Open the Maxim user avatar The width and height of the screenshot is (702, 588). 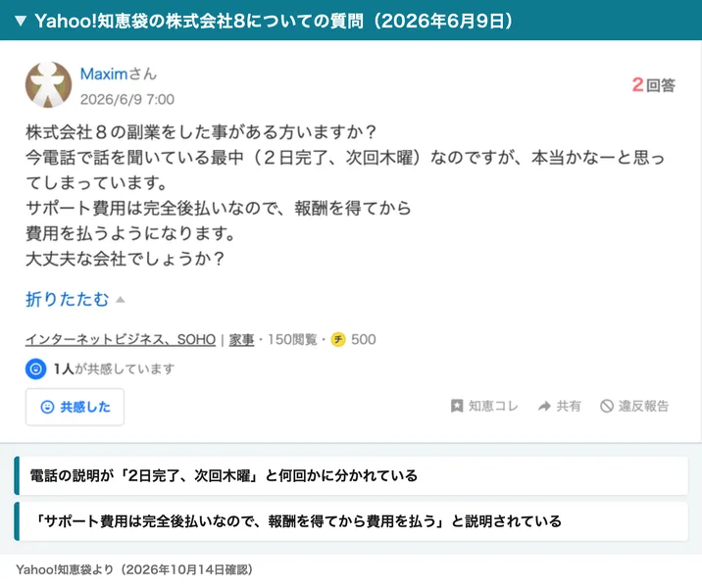coord(48,84)
